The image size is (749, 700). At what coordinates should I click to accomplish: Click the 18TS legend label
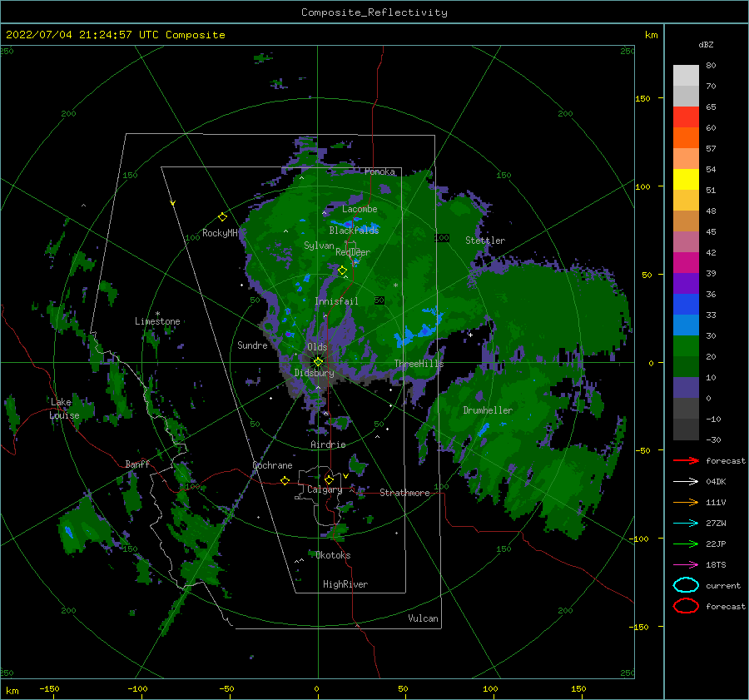pos(716,565)
